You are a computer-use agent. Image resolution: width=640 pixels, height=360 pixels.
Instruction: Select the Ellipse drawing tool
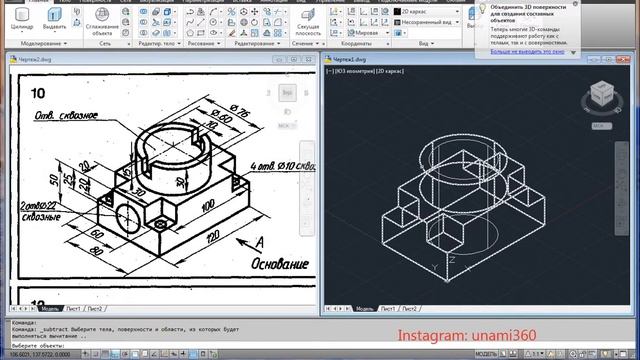coord(213,32)
